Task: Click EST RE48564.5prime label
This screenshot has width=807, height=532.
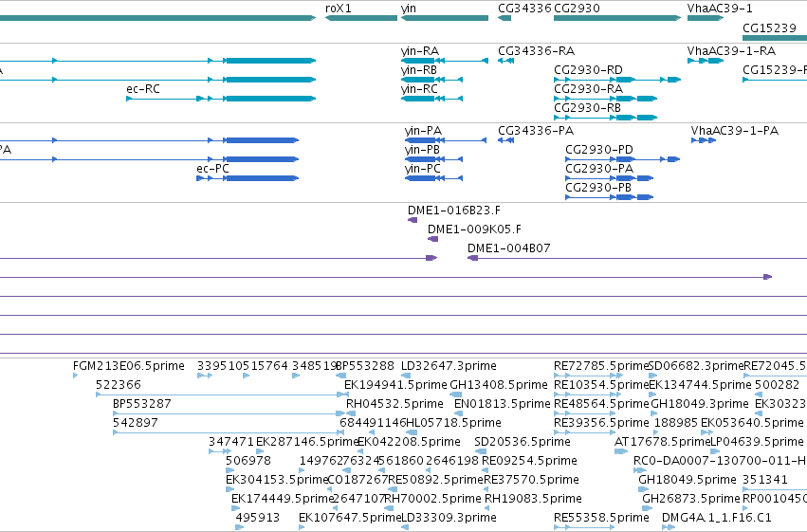Action: coord(601,404)
